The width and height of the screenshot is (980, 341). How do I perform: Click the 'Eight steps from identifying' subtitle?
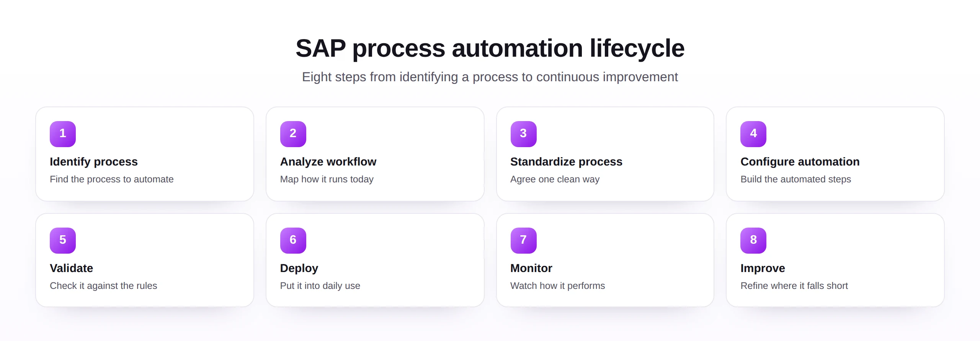pos(490,77)
